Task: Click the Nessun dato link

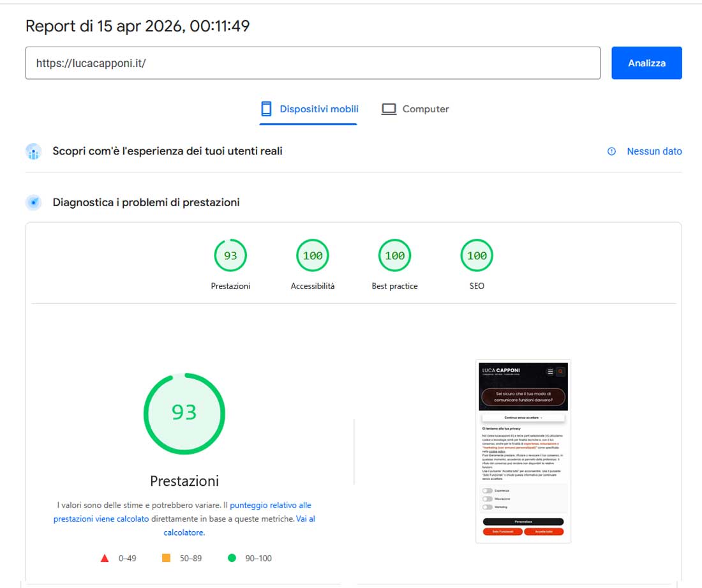Action: pos(654,151)
